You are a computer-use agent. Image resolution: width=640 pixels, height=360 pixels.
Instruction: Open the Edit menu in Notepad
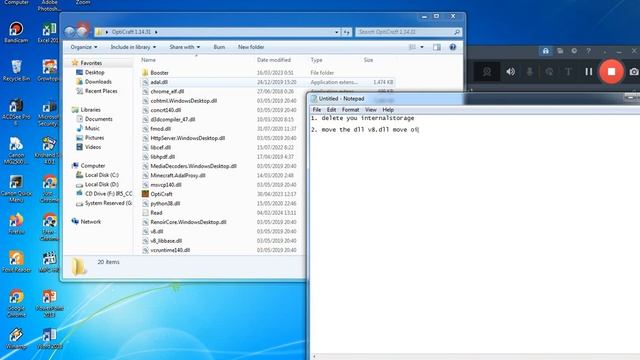tap(331, 110)
